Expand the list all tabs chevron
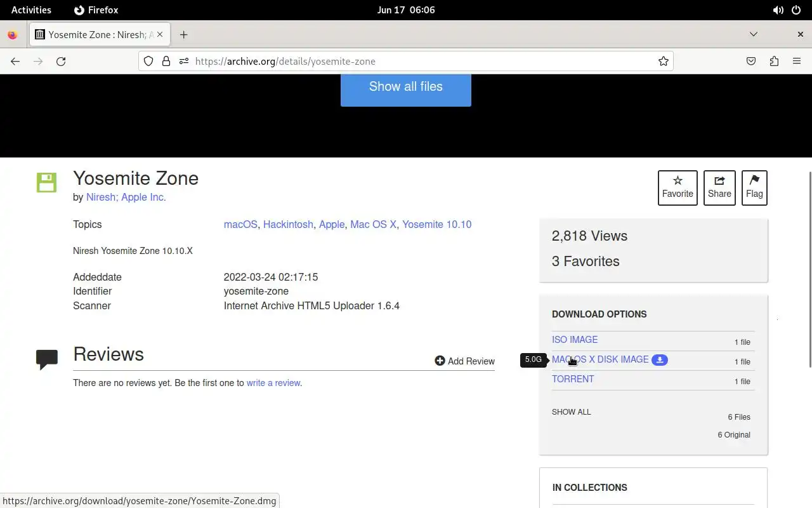Image resolution: width=812 pixels, height=508 pixels. 754,34
